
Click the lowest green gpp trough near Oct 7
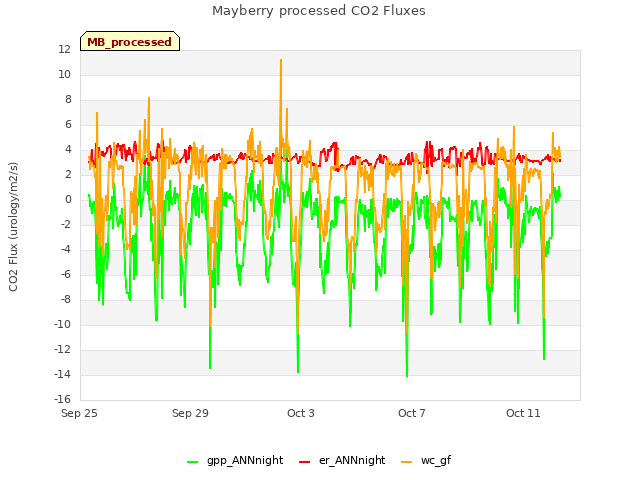(407, 376)
